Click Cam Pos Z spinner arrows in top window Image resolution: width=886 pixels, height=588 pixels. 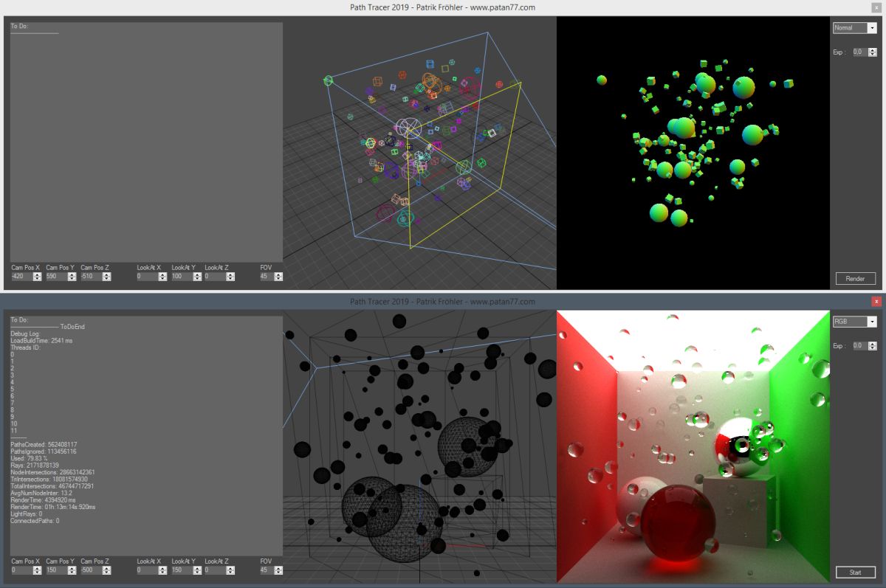pyautogui.click(x=106, y=277)
